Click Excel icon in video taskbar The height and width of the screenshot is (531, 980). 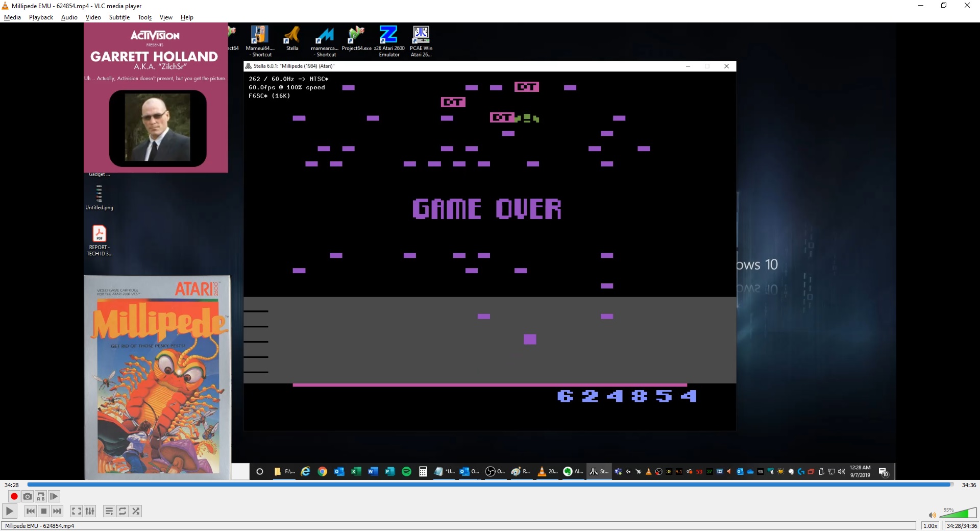click(356, 471)
